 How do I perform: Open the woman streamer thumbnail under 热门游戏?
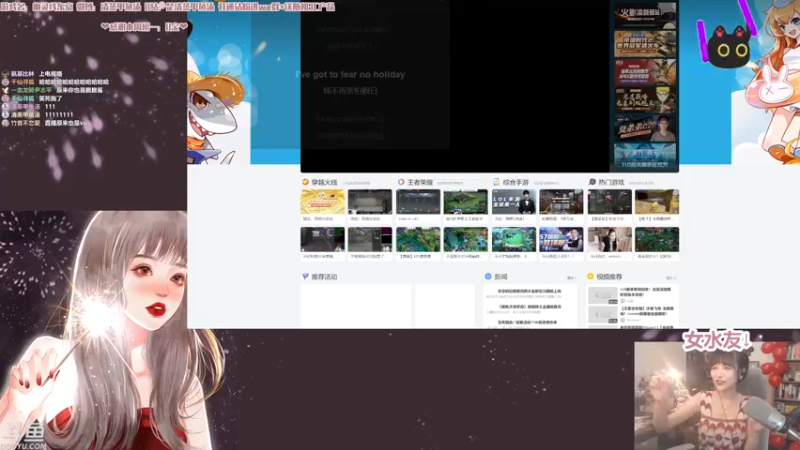[610, 239]
